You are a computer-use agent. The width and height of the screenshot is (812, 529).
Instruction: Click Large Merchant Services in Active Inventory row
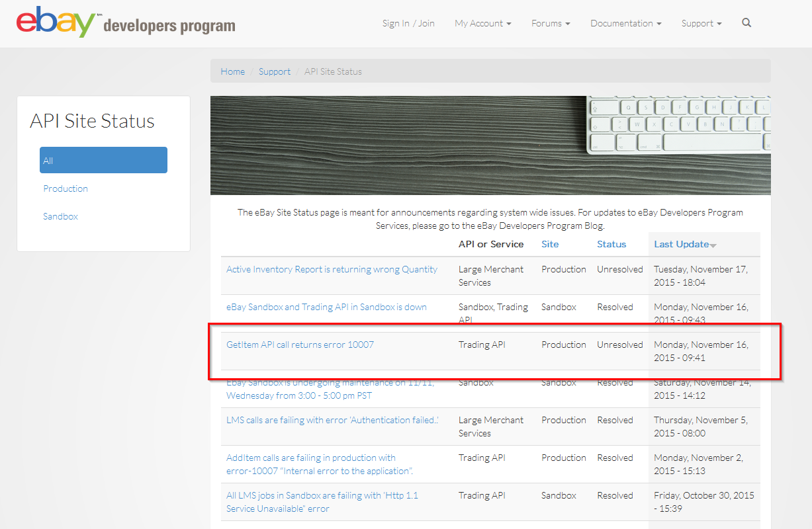(x=491, y=276)
